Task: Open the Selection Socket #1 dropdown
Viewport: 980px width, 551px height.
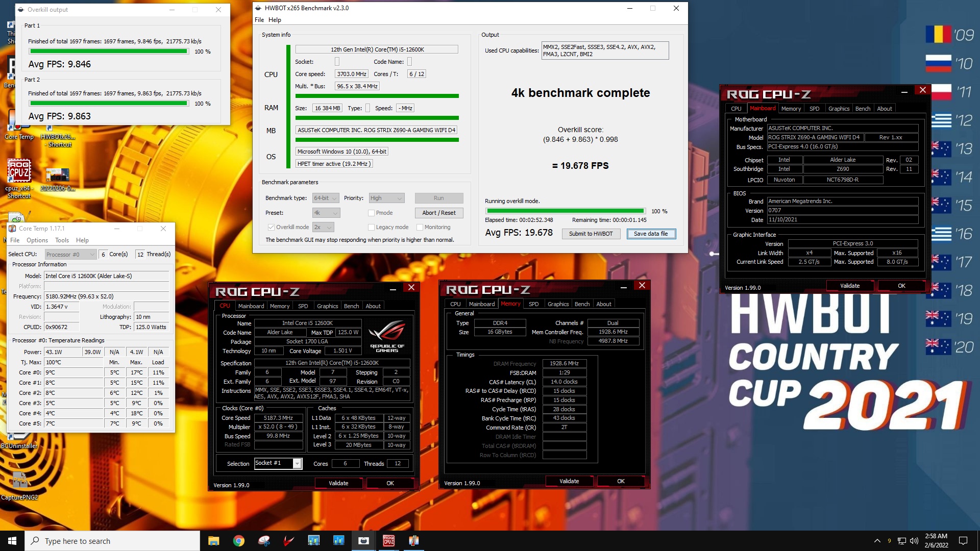Action: click(278, 463)
